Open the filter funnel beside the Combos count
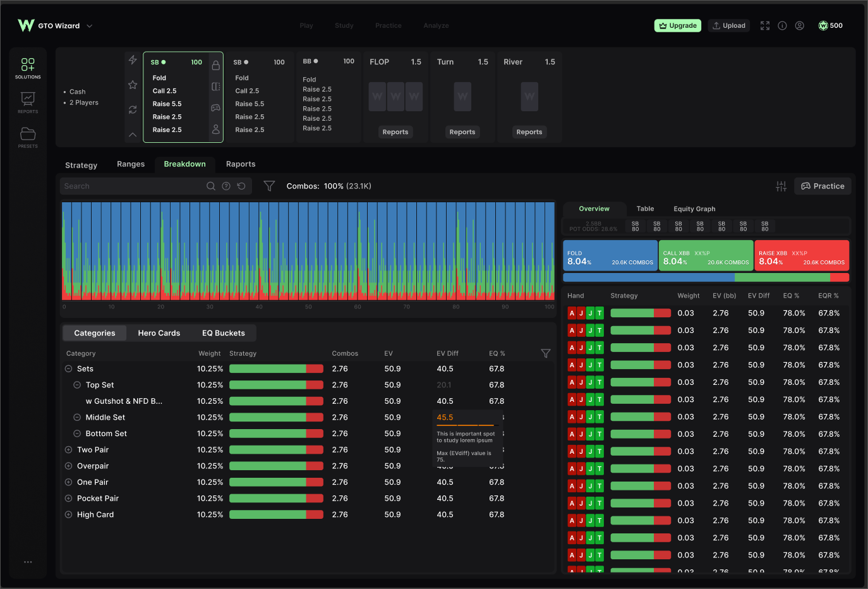Viewport: 868px width, 589px height. point(268,185)
